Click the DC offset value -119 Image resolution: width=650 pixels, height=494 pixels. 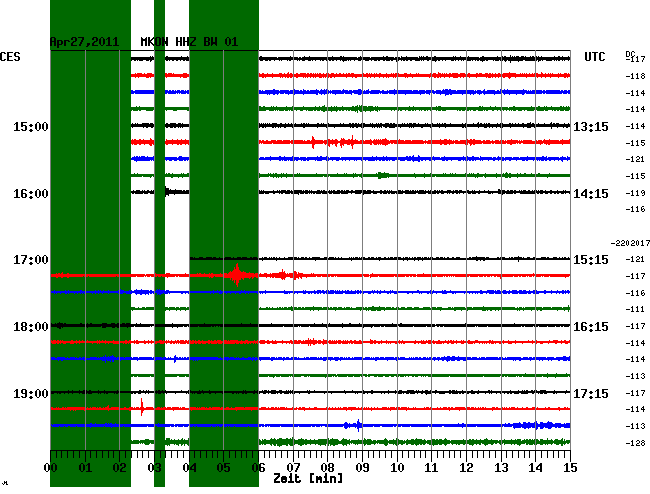coord(635,193)
